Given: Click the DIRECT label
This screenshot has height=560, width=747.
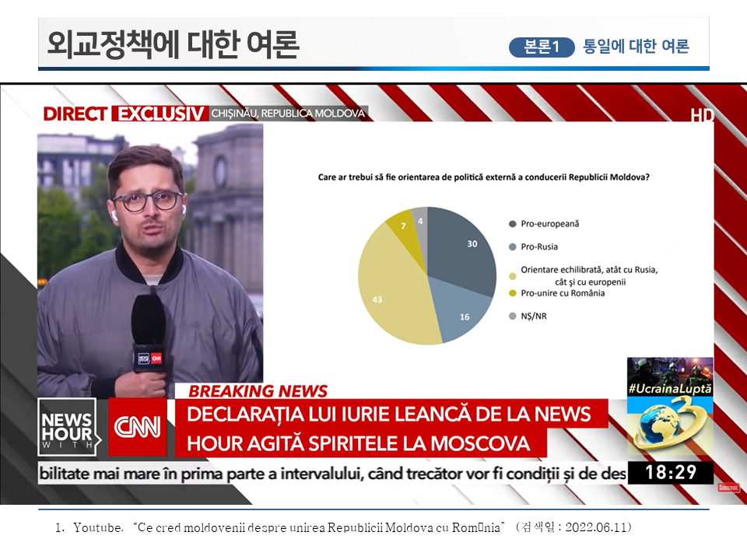Looking at the screenshot, I should [x=75, y=114].
